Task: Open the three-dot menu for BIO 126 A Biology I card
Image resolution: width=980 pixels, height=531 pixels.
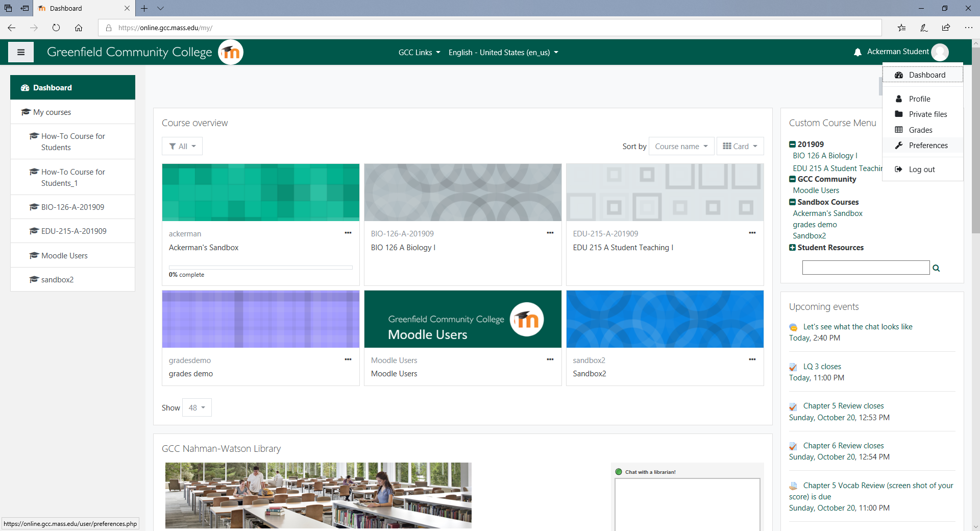Action: (x=550, y=233)
